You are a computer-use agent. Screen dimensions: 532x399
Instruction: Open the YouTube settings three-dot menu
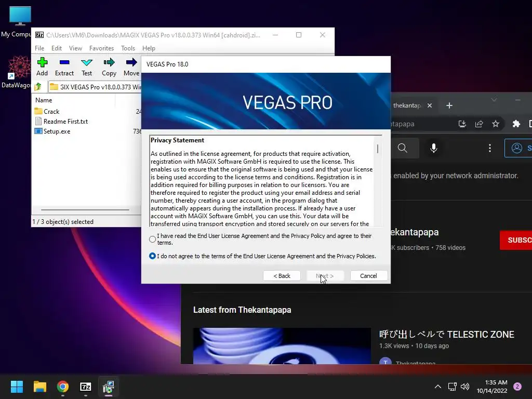(x=489, y=148)
